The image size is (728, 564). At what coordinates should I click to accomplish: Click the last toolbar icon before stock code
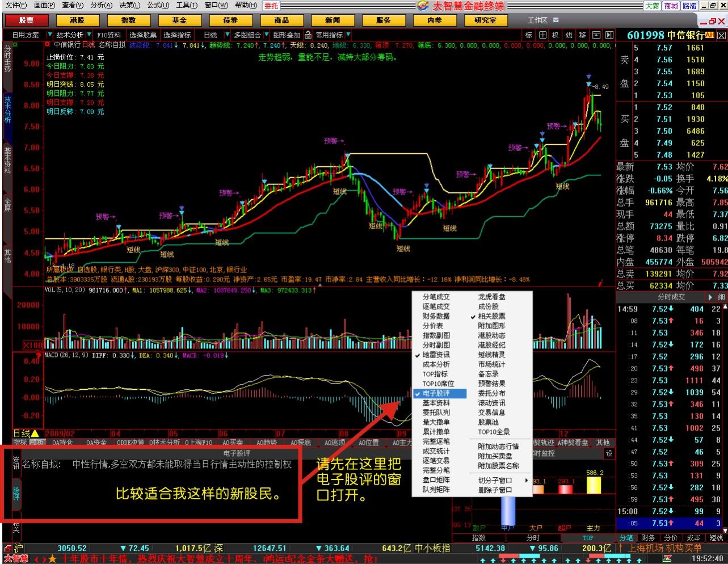609,35
